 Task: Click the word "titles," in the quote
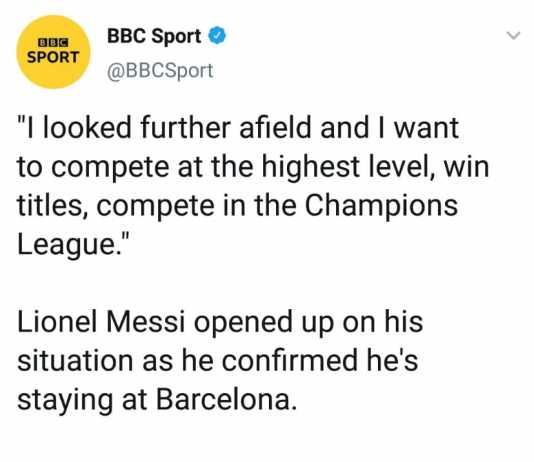coord(54,205)
